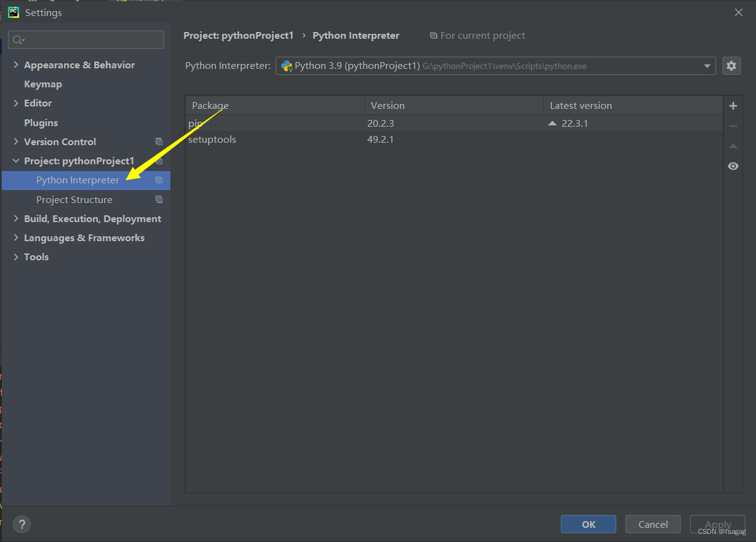
Task: Click the plus icon to install a package
Action: (x=733, y=105)
